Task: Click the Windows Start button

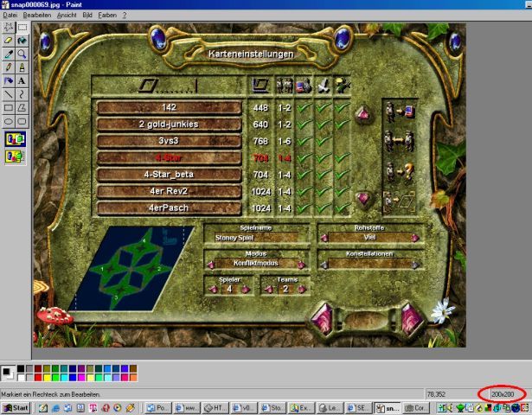Action: coord(16,408)
